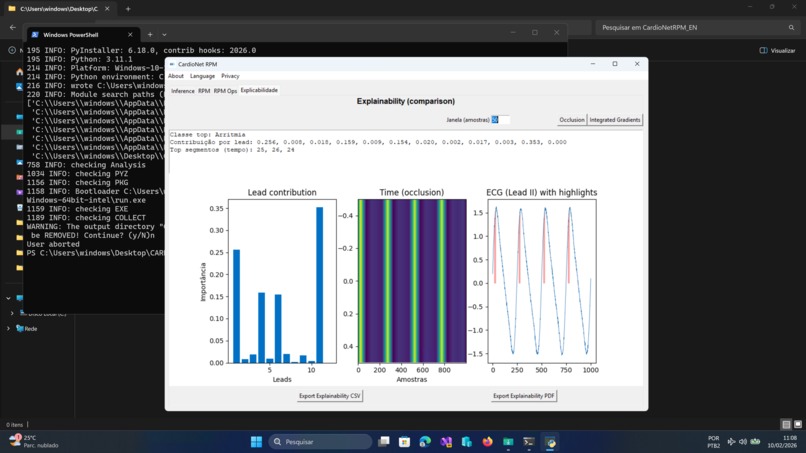Open the volume control in tray
Image resolution: width=806 pixels, height=453 pixels.
tap(743, 442)
